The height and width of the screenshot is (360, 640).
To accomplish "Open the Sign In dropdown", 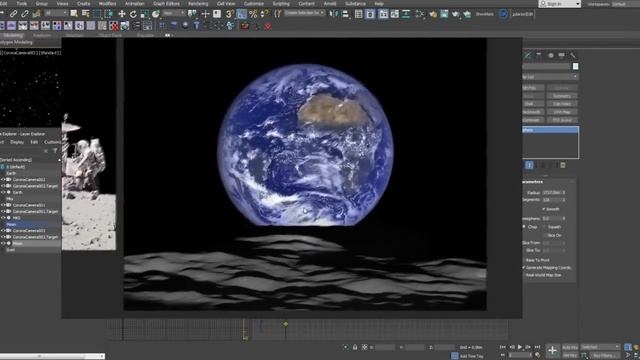I will [559, 4].
